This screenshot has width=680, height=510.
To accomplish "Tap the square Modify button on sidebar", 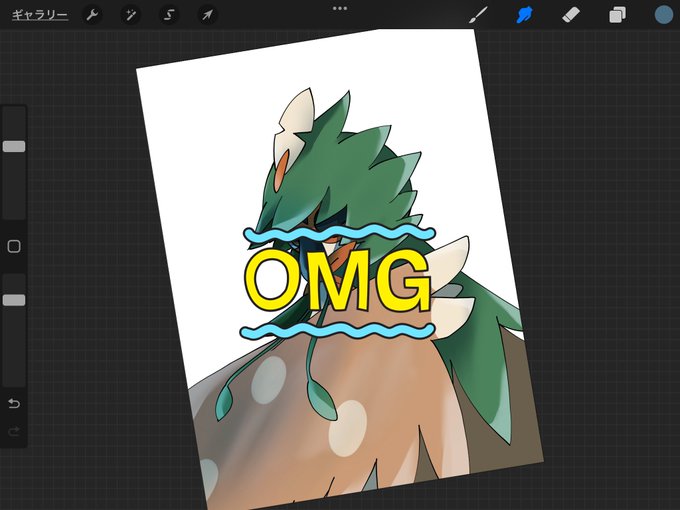I will pyautogui.click(x=14, y=246).
